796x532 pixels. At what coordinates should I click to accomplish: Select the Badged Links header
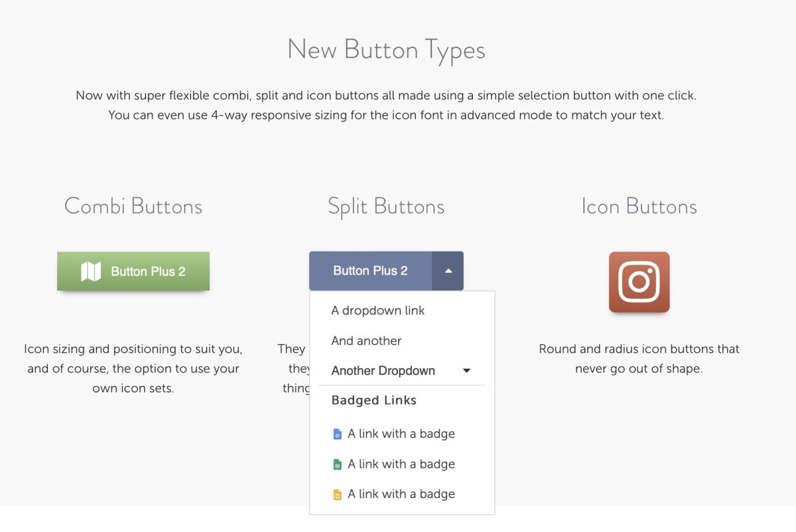click(x=374, y=400)
